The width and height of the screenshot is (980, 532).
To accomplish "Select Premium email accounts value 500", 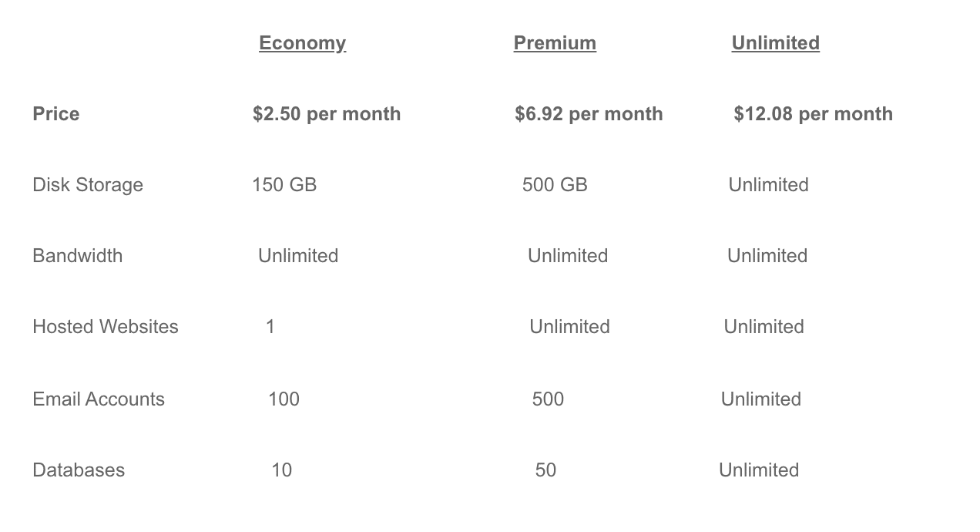I will (548, 399).
